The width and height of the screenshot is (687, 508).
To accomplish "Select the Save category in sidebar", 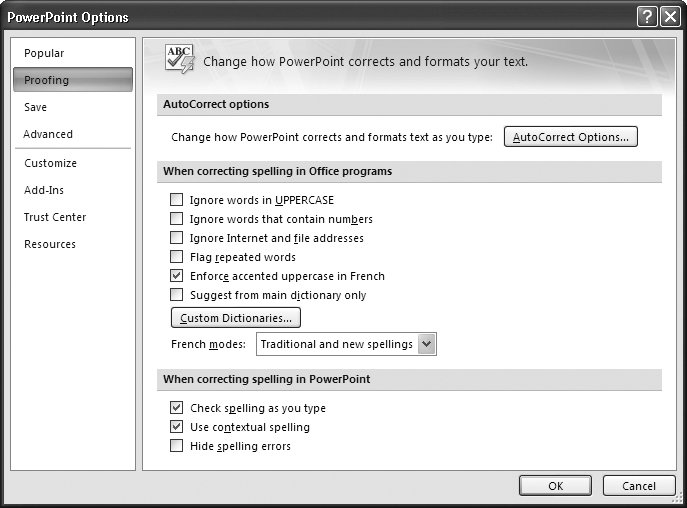I will (36, 107).
